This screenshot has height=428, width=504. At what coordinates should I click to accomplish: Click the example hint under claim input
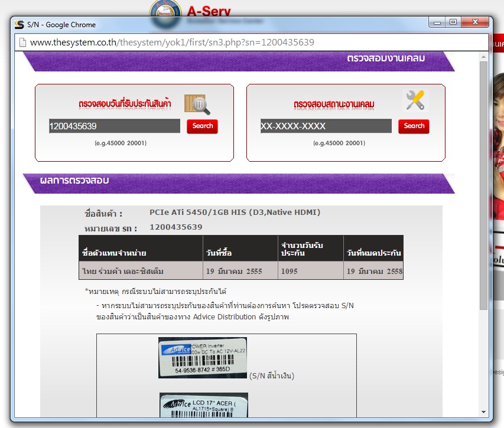339,143
